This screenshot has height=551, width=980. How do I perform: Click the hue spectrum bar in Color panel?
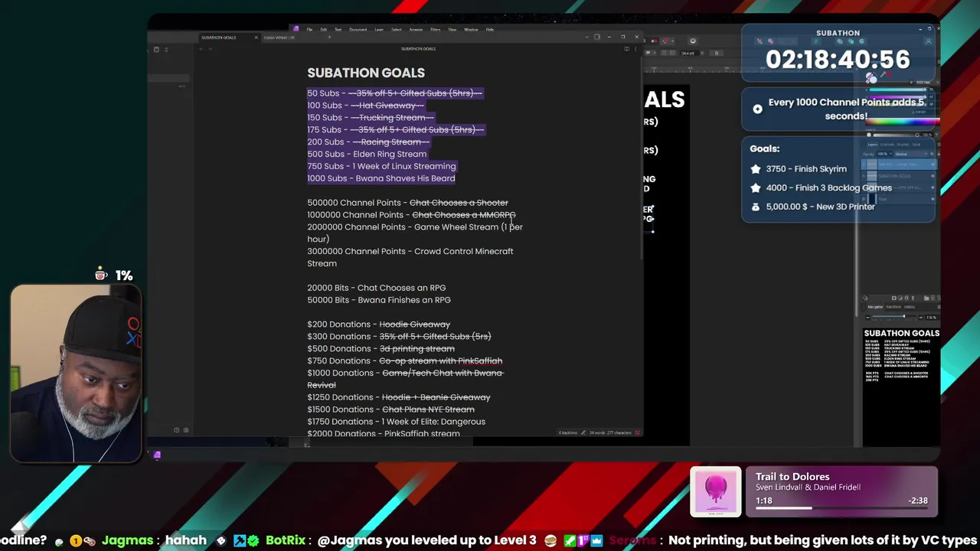903,122
